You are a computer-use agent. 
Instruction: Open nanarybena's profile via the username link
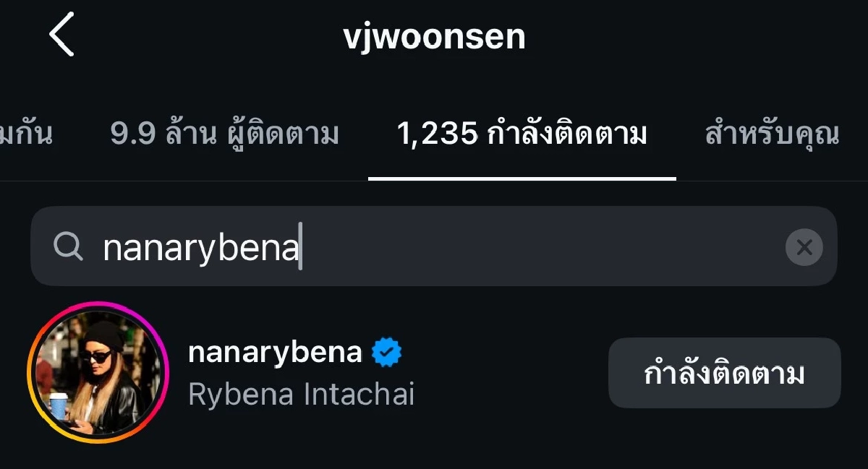click(x=275, y=351)
